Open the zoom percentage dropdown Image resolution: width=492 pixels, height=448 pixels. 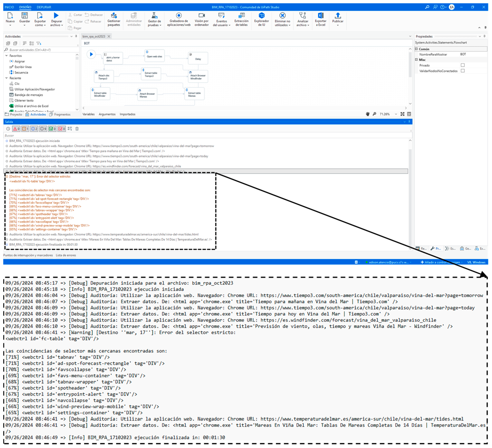click(x=396, y=114)
